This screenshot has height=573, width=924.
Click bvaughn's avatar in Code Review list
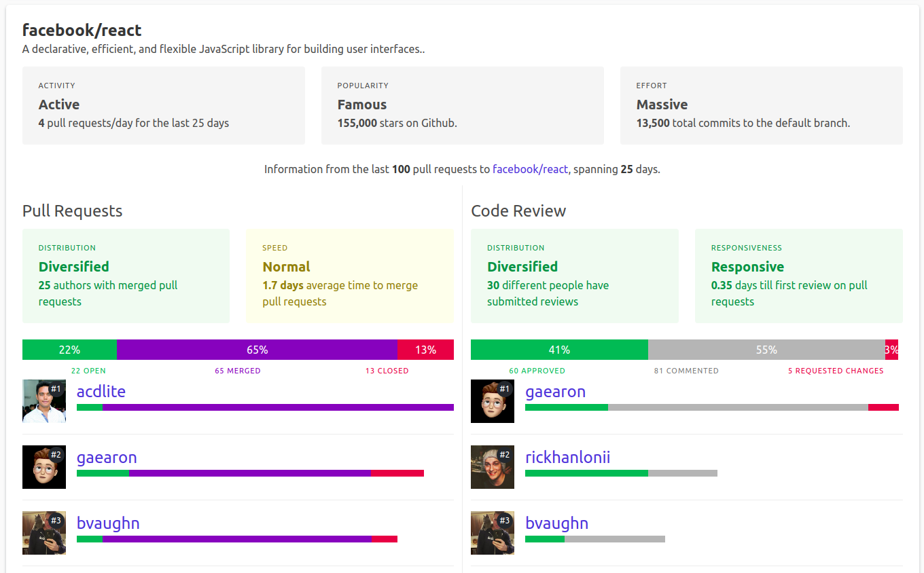click(493, 533)
